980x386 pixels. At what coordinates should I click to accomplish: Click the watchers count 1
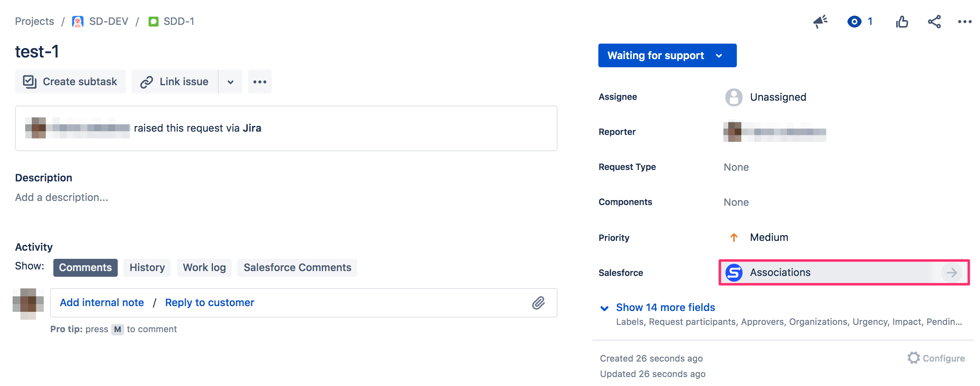[870, 22]
